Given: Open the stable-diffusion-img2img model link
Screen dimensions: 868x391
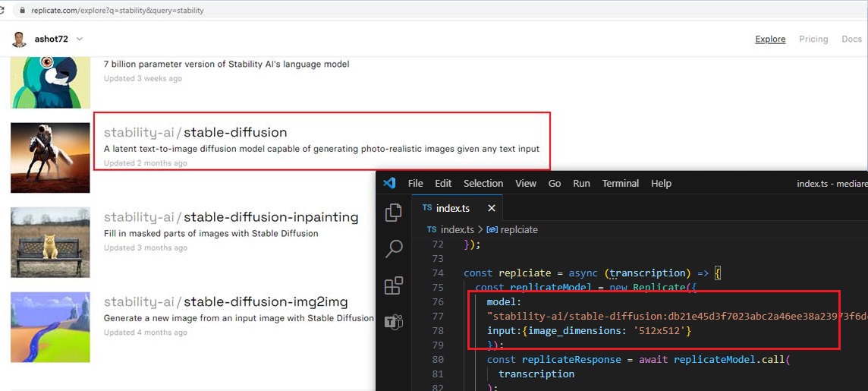Looking at the screenshot, I should click(x=226, y=302).
